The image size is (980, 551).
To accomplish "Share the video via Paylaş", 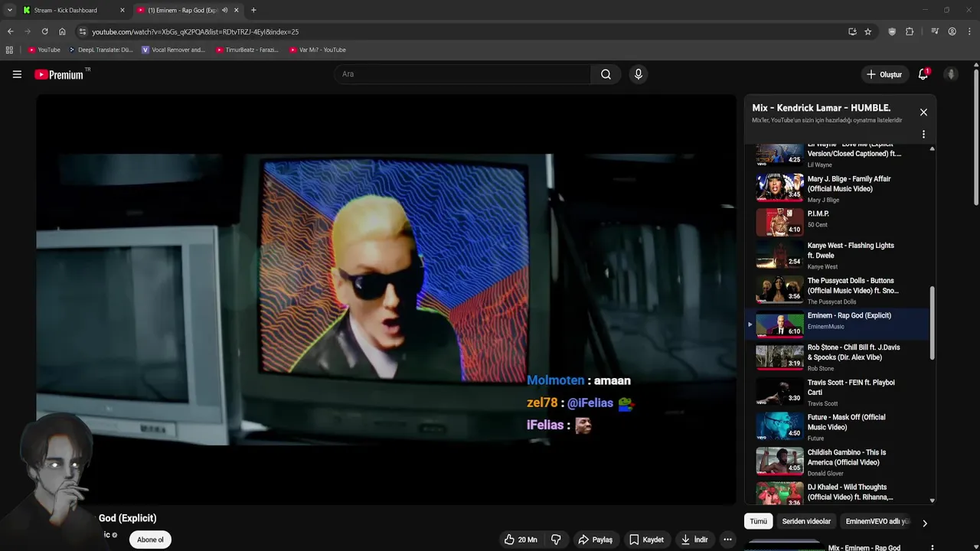I will tap(595, 540).
